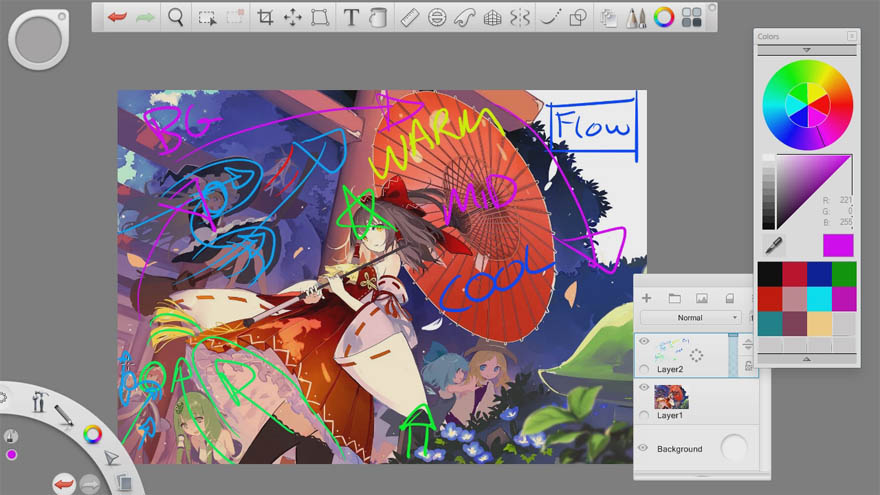
Task: Click the paper-plane edit icon in the lagoon
Action: (x=112, y=457)
